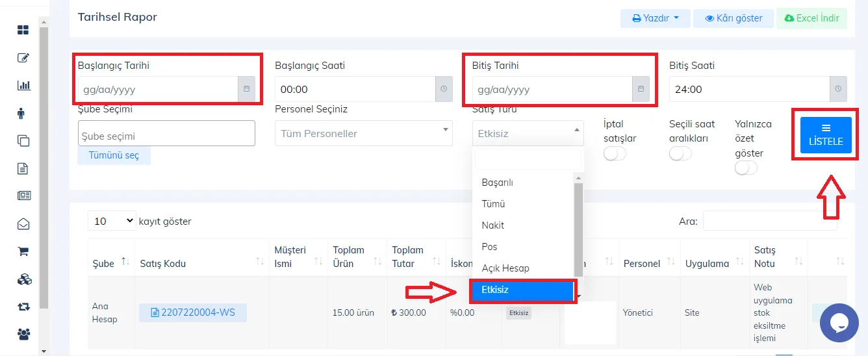Select highlighted Etkisiz option

523,290
